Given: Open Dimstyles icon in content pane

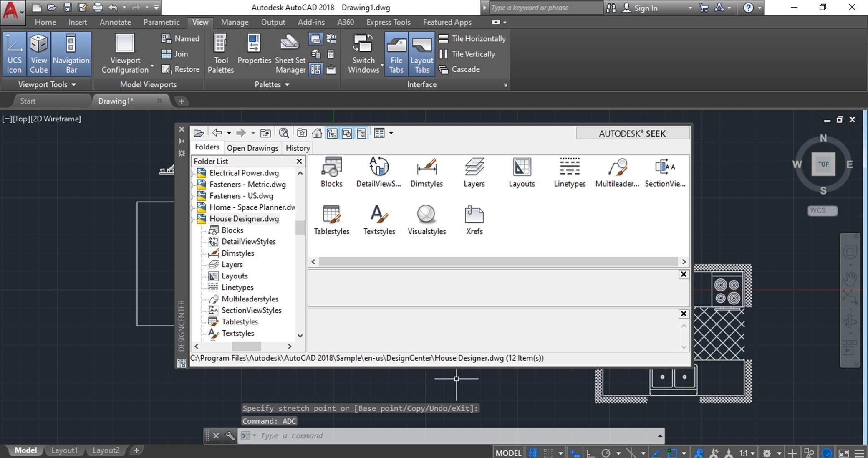Looking at the screenshot, I should [x=426, y=172].
